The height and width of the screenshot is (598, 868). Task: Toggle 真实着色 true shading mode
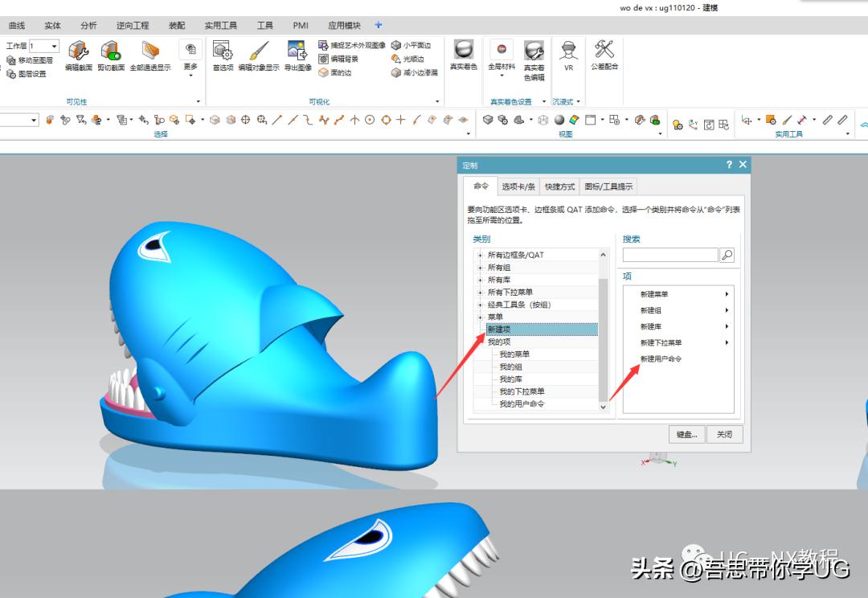(x=464, y=52)
